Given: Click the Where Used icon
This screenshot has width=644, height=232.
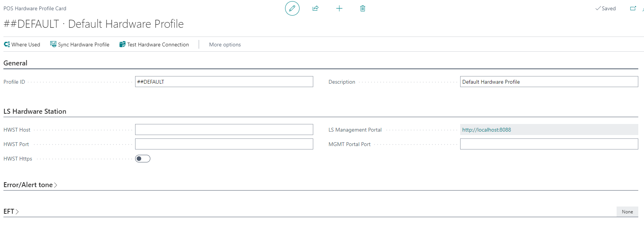Looking at the screenshot, I should coord(7,44).
